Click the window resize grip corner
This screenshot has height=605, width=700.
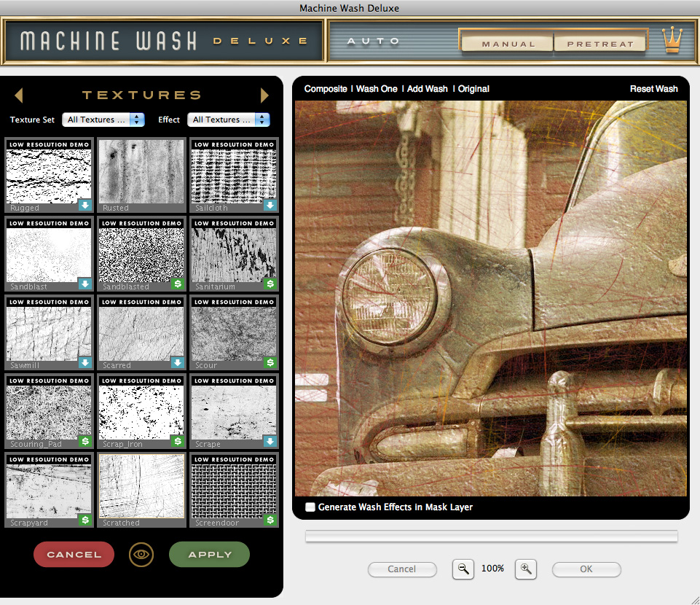(x=695, y=600)
